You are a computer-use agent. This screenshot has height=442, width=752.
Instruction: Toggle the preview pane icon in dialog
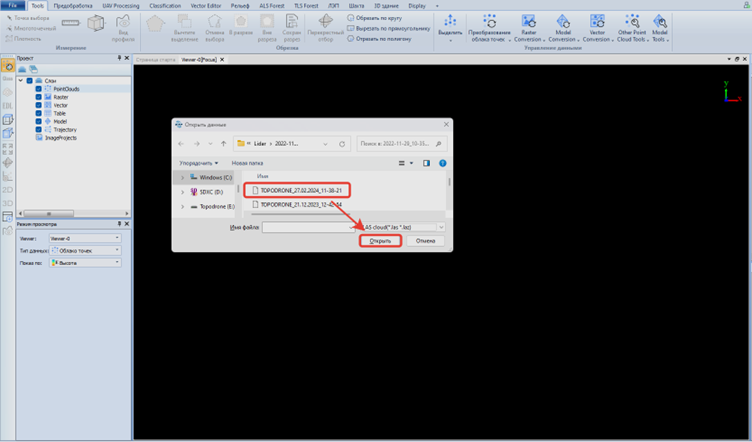coord(426,163)
